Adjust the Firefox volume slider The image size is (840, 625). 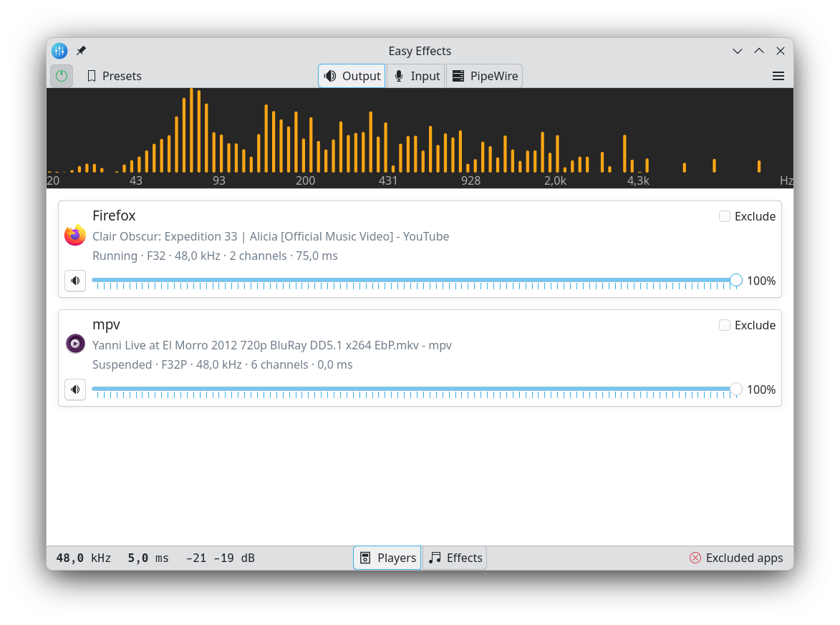click(x=417, y=281)
